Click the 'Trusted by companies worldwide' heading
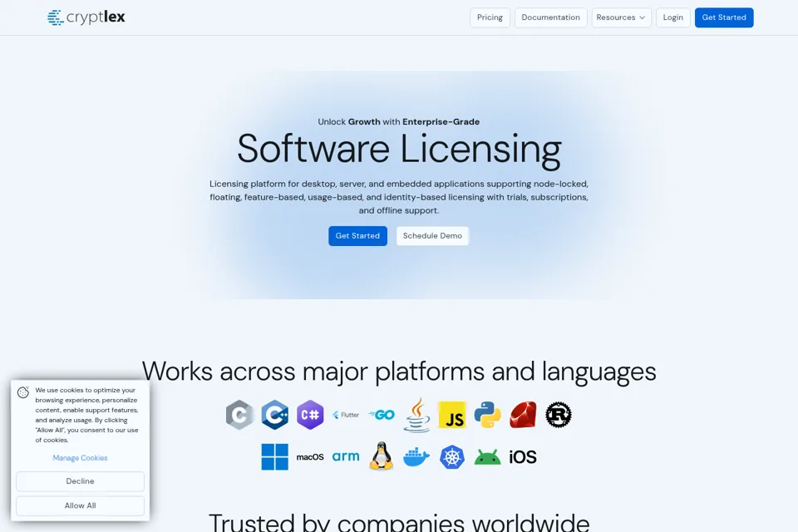This screenshot has height=532, width=798. [x=399, y=522]
